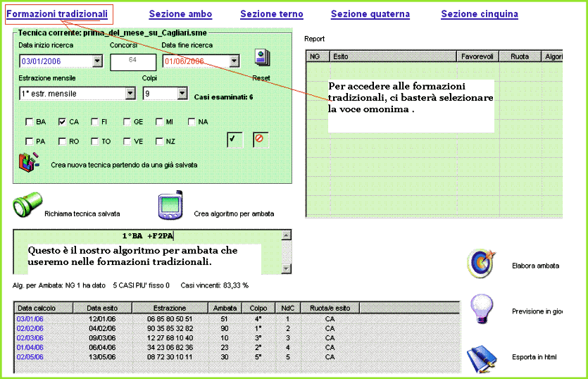
Task: Click the Crea algoritmo per ambata icon
Action: tap(171, 206)
